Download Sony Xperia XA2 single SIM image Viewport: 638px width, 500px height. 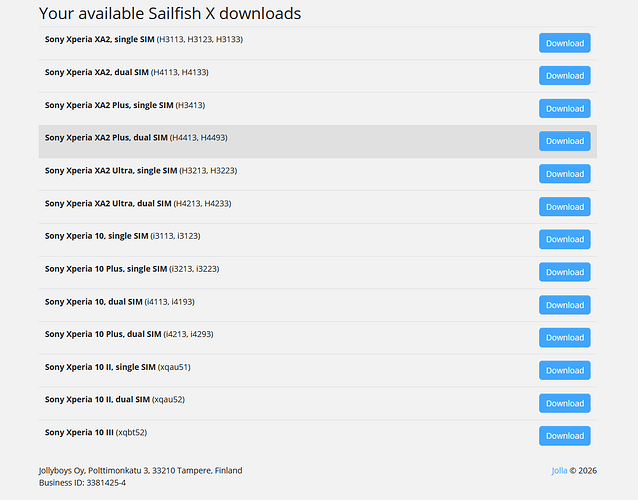[564, 43]
